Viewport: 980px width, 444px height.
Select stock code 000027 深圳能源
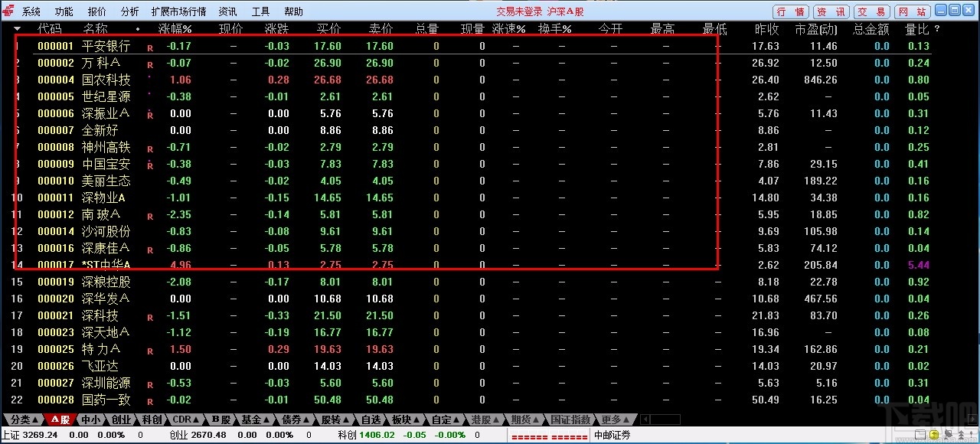(56, 383)
